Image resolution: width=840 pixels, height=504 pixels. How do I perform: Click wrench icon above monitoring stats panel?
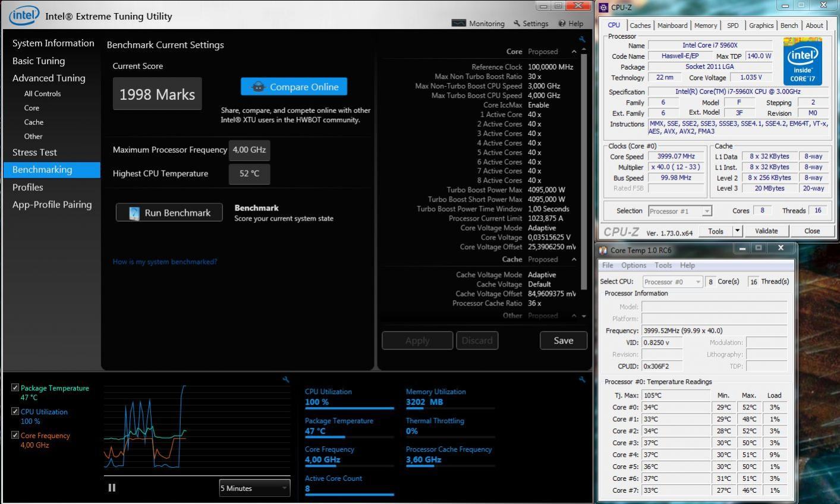pos(582,379)
